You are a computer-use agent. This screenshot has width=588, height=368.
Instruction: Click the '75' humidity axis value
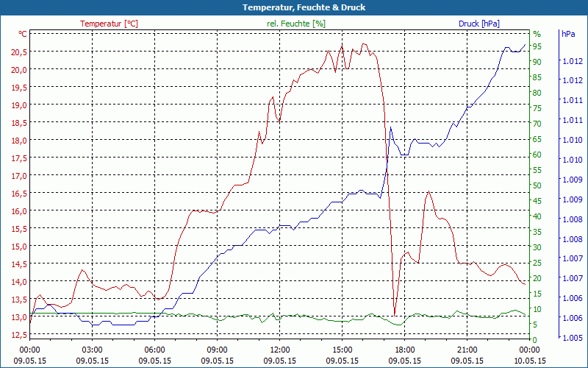tap(537, 108)
